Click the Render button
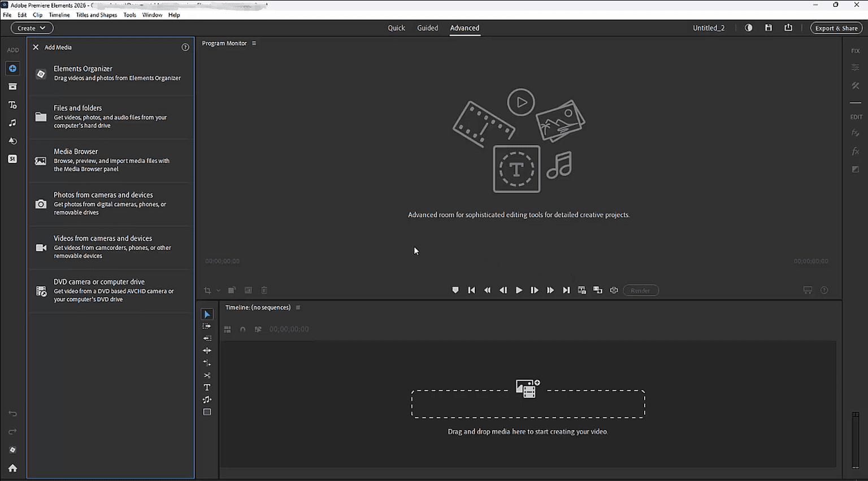This screenshot has width=868, height=481. [641, 291]
